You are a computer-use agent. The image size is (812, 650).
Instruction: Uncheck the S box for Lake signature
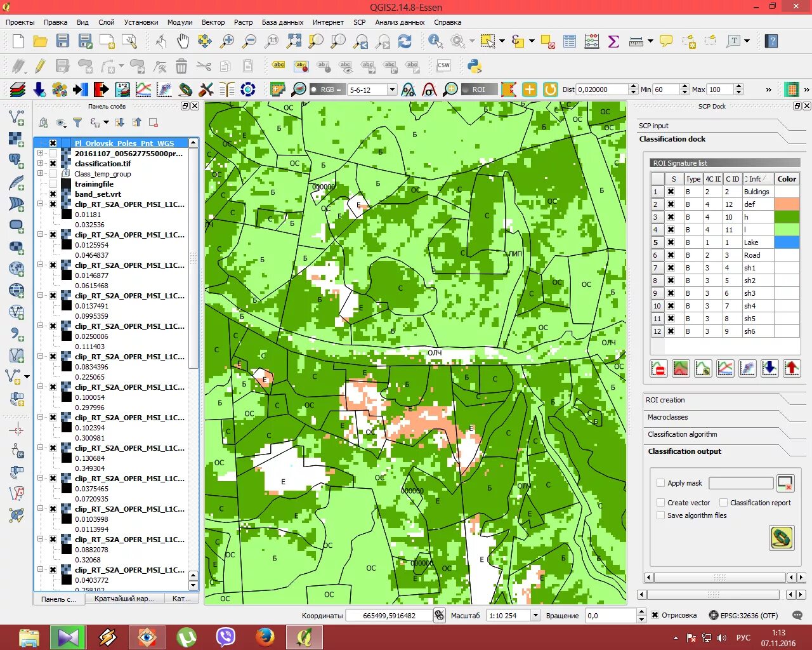(671, 242)
